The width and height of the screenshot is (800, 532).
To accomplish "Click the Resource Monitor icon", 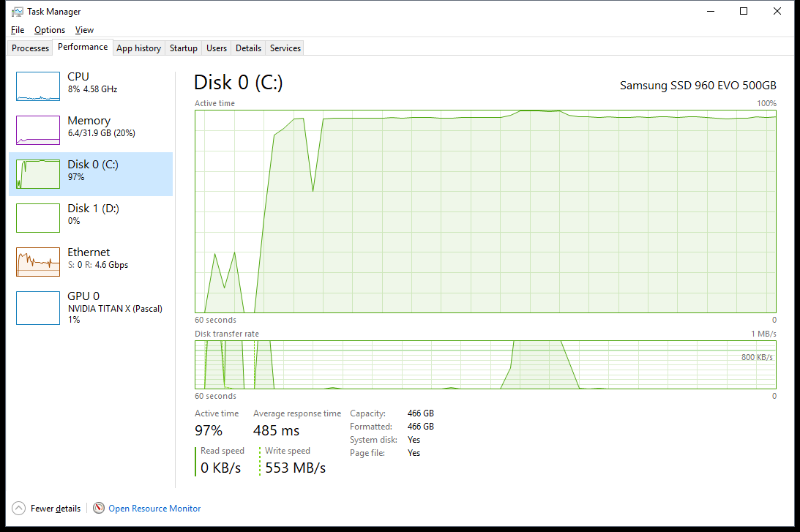I will 99,509.
